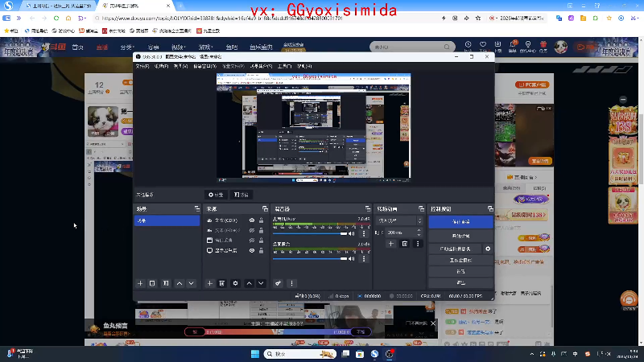Open the Help menu in OBS
The width and height of the screenshot is (644, 362).
[x=304, y=66]
